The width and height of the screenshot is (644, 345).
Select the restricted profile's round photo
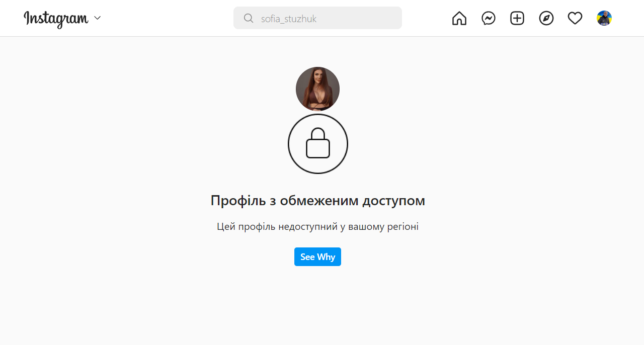point(317,89)
